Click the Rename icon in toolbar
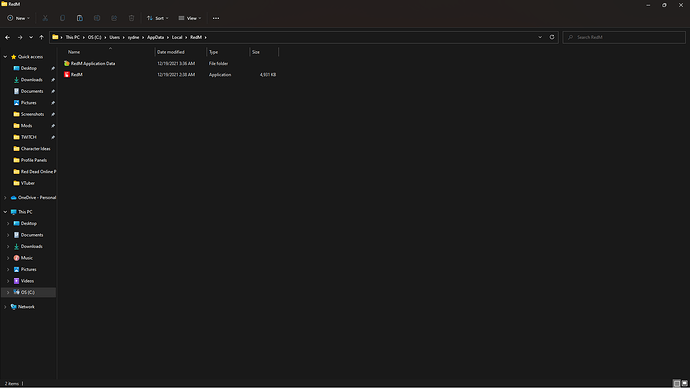The width and height of the screenshot is (690, 388). coord(97,18)
